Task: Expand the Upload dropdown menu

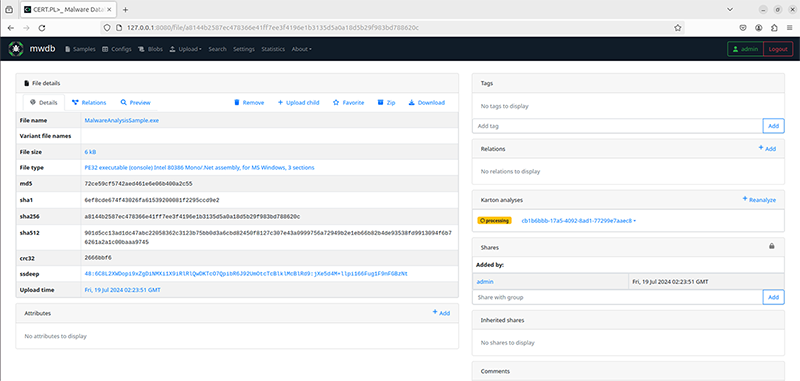Action: pyautogui.click(x=186, y=49)
